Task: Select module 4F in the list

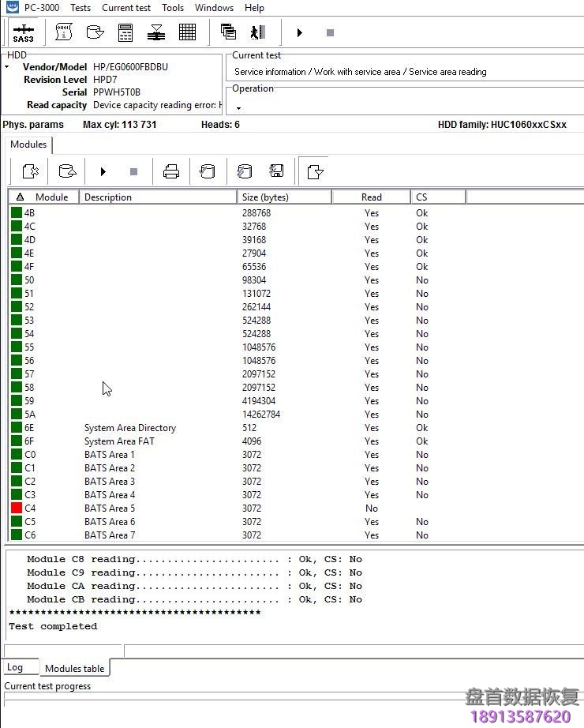Action: (x=237, y=267)
